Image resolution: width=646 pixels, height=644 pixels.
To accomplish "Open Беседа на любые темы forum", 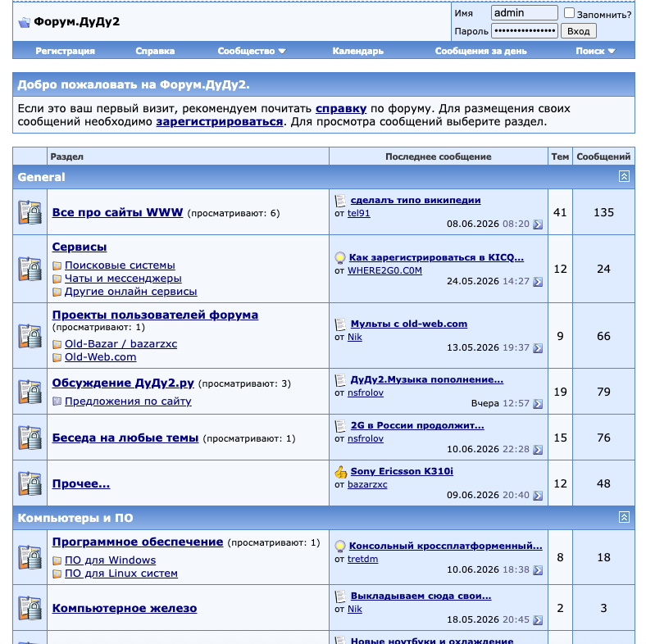I will pos(125,438).
